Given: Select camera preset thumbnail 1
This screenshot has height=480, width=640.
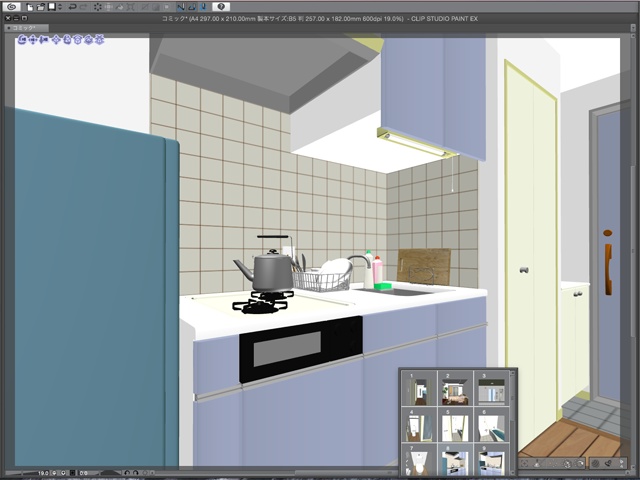Looking at the screenshot, I should pos(419,389).
